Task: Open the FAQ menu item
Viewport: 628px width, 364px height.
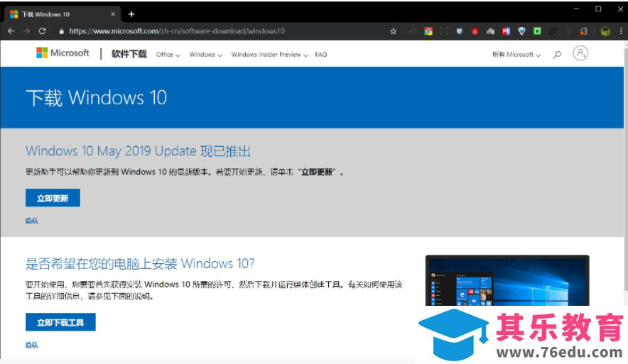Action: [321, 55]
